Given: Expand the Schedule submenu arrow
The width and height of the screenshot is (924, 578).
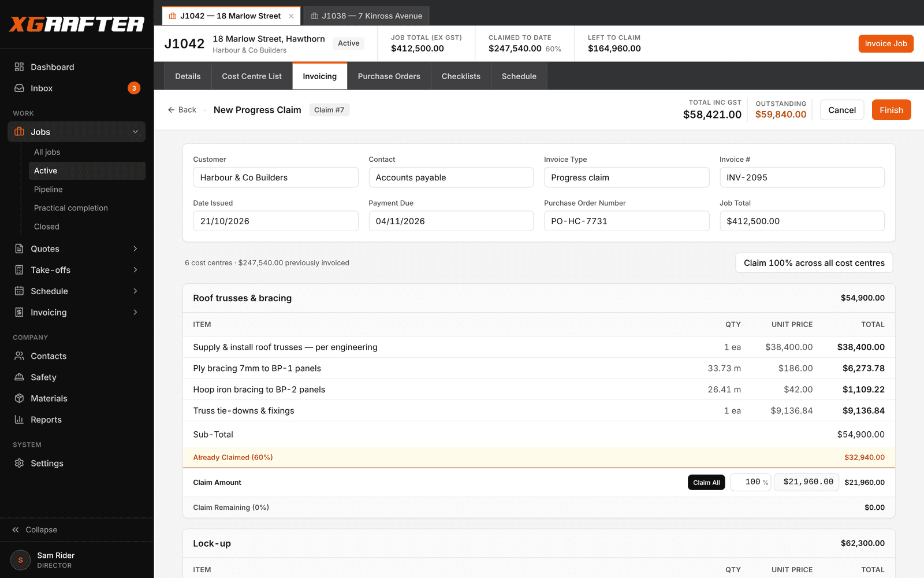Looking at the screenshot, I should point(135,291).
